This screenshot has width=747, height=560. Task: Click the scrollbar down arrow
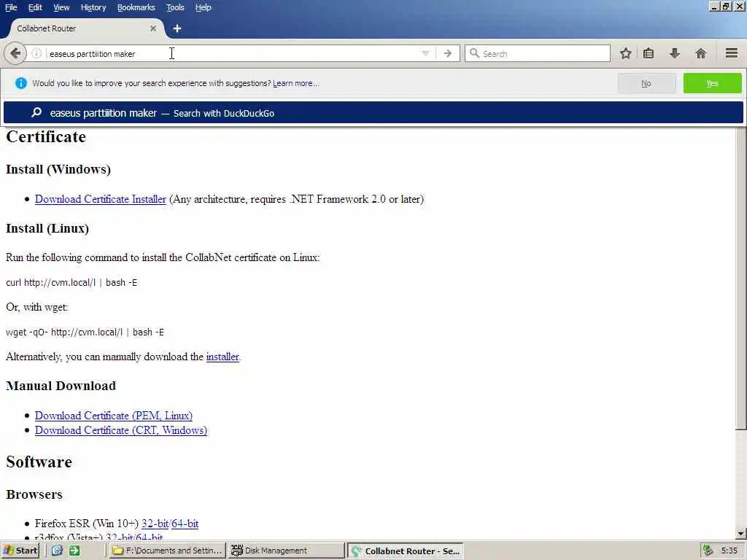pos(741,534)
